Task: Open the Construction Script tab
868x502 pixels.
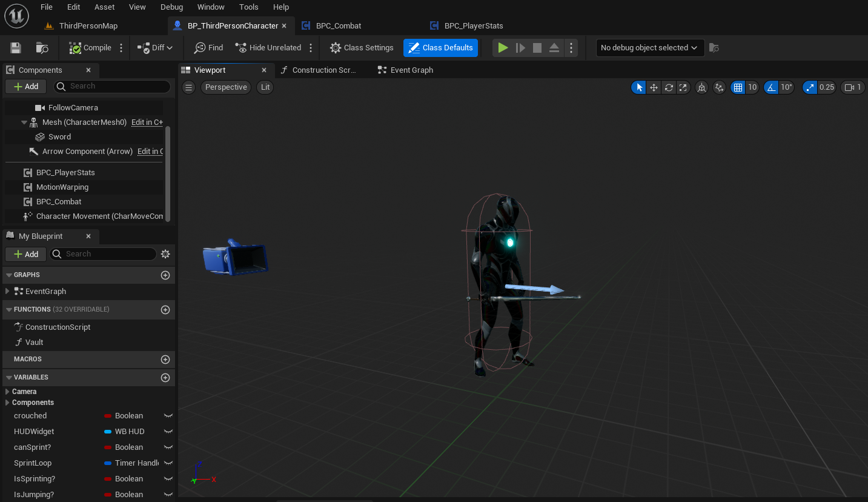Action: pyautogui.click(x=324, y=70)
